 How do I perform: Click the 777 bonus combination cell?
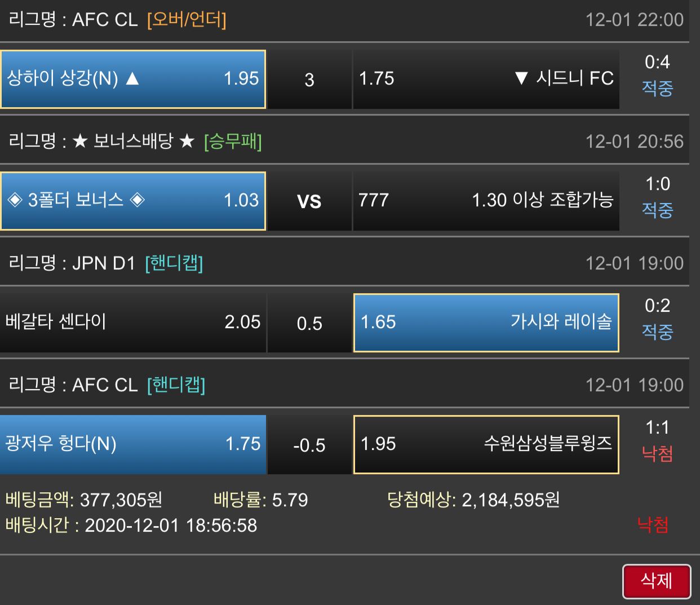486,201
